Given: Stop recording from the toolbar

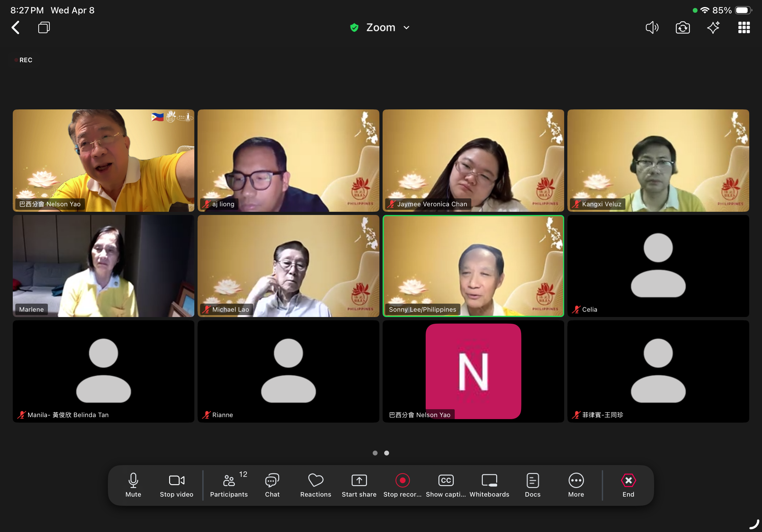Looking at the screenshot, I should [402, 484].
